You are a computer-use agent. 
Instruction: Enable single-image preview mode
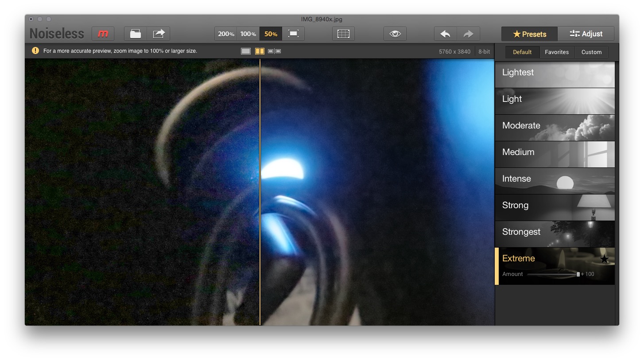tap(245, 51)
